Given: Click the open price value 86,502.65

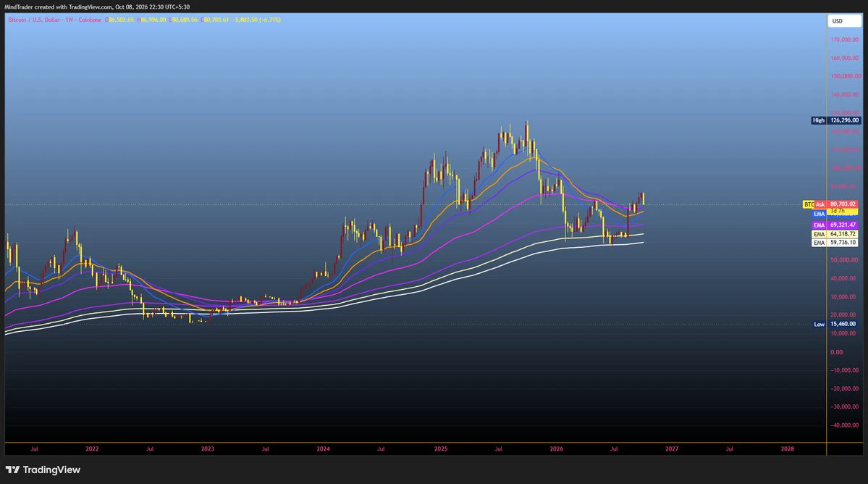Looking at the screenshot, I should [121, 20].
